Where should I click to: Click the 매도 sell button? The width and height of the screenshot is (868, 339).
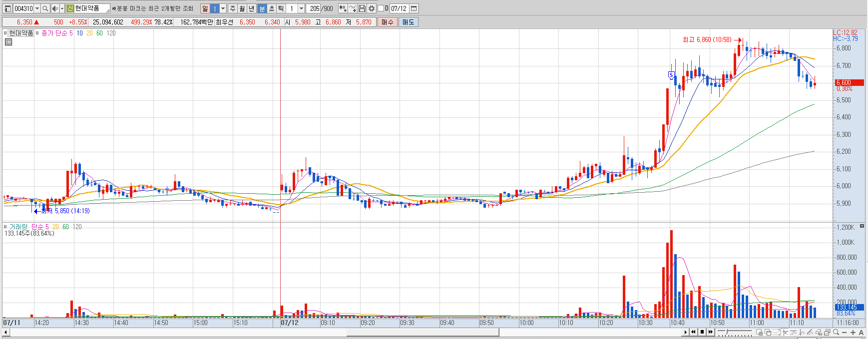tap(408, 22)
